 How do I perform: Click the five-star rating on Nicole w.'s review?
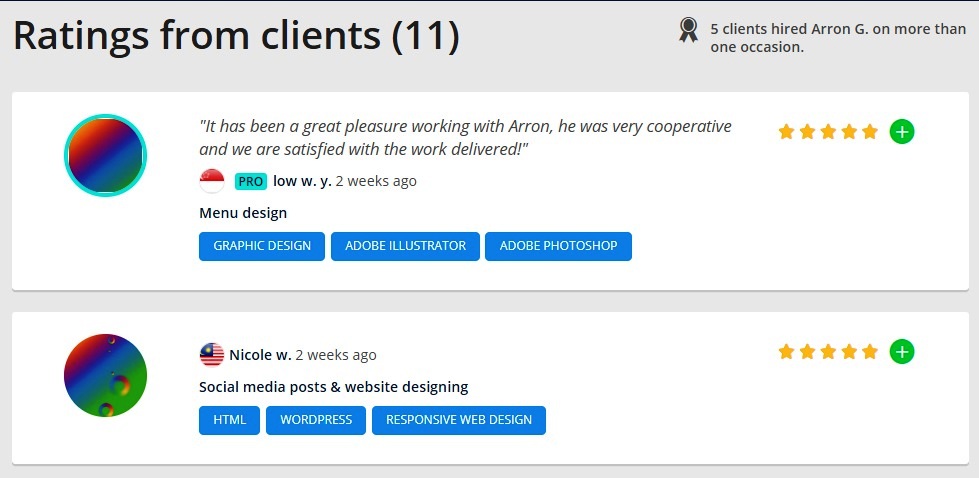point(827,351)
